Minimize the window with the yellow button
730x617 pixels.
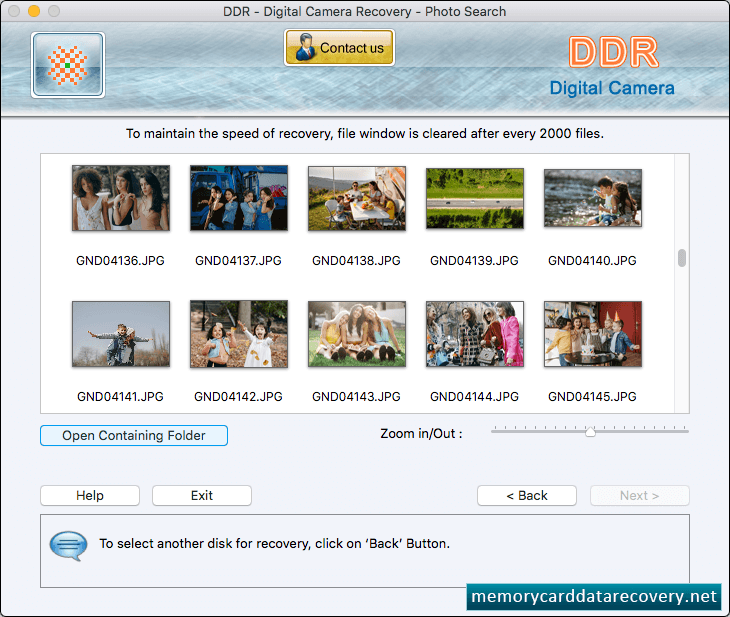34,11
